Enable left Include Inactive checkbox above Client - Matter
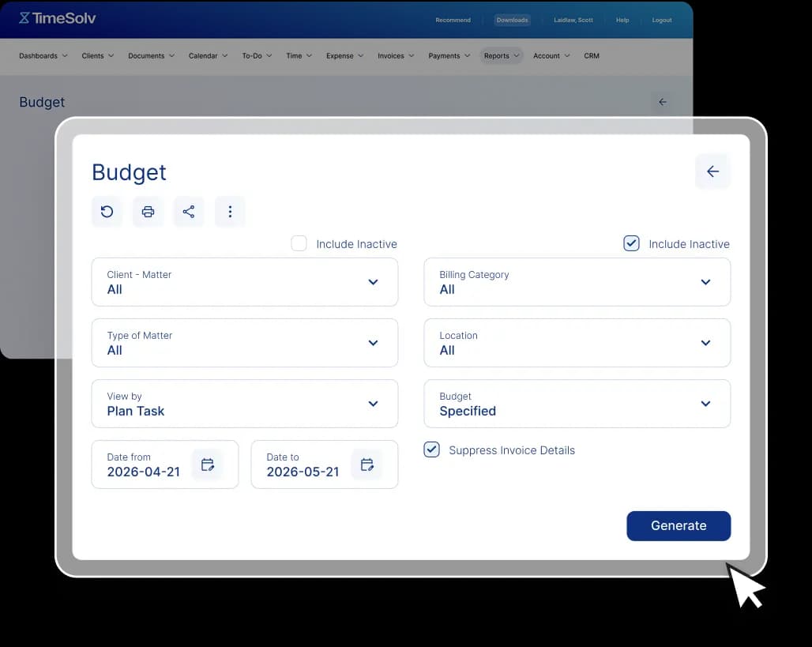 [299, 243]
